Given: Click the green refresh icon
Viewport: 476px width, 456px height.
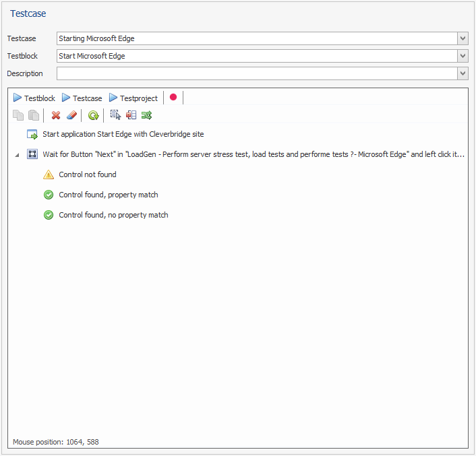Looking at the screenshot, I should point(93,115).
